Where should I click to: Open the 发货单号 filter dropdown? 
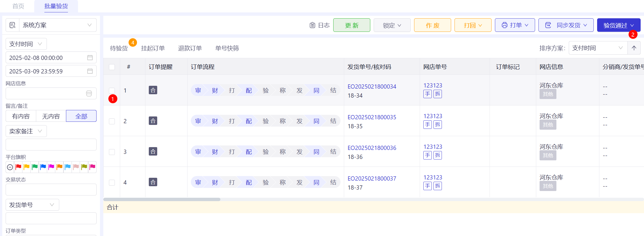point(32,205)
